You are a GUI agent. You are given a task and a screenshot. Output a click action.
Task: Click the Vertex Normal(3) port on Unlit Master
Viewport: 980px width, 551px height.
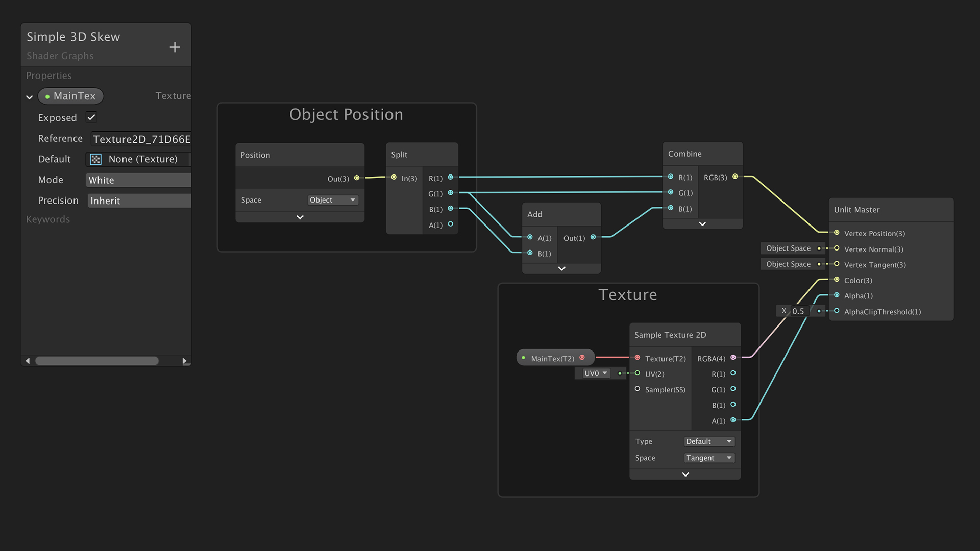click(x=837, y=248)
